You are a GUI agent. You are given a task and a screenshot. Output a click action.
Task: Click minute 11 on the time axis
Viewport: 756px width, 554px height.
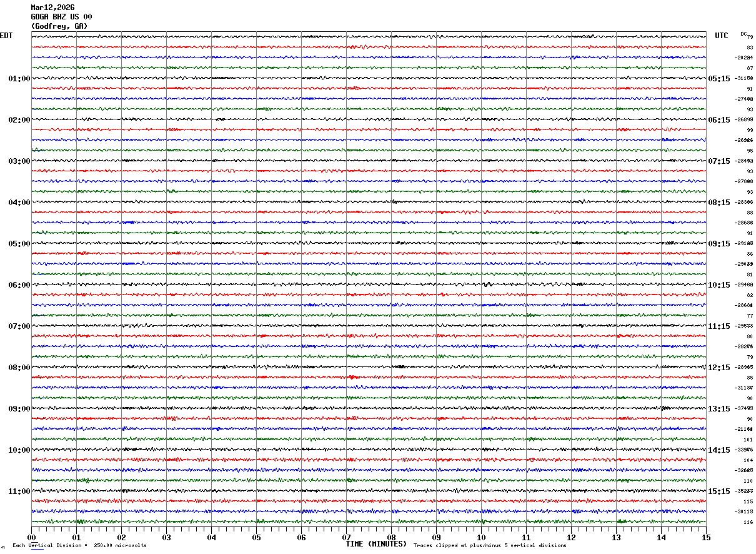click(526, 537)
